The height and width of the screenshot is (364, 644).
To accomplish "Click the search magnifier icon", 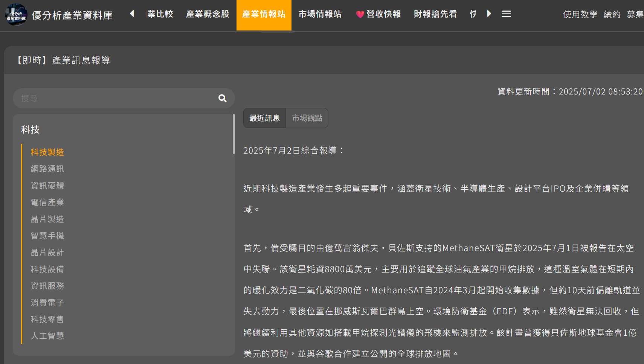I will pyautogui.click(x=223, y=98).
